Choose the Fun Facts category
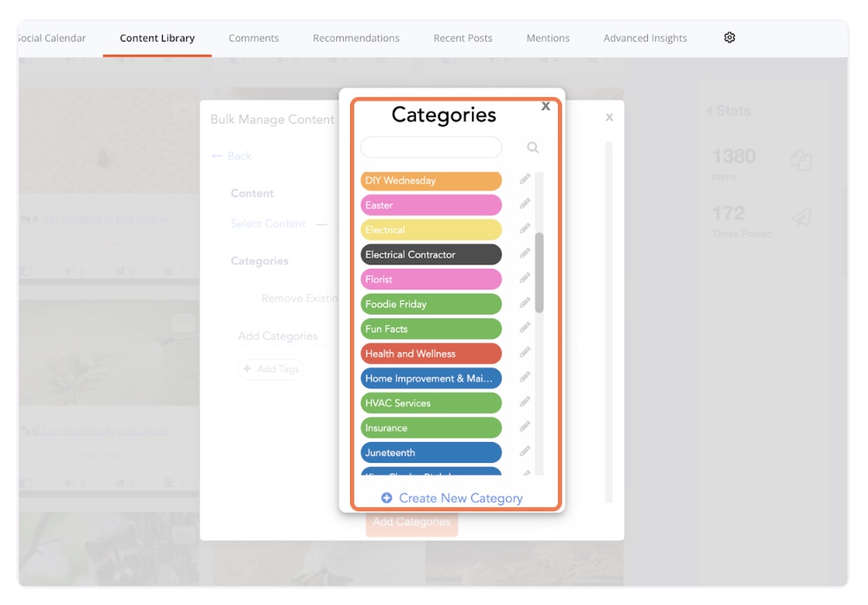 coord(431,329)
